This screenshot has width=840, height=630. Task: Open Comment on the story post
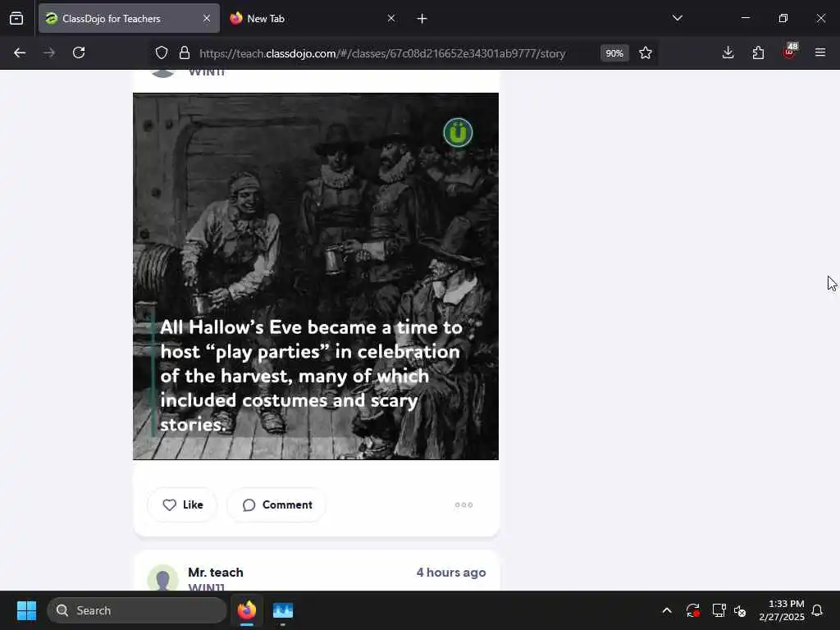point(276,504)
